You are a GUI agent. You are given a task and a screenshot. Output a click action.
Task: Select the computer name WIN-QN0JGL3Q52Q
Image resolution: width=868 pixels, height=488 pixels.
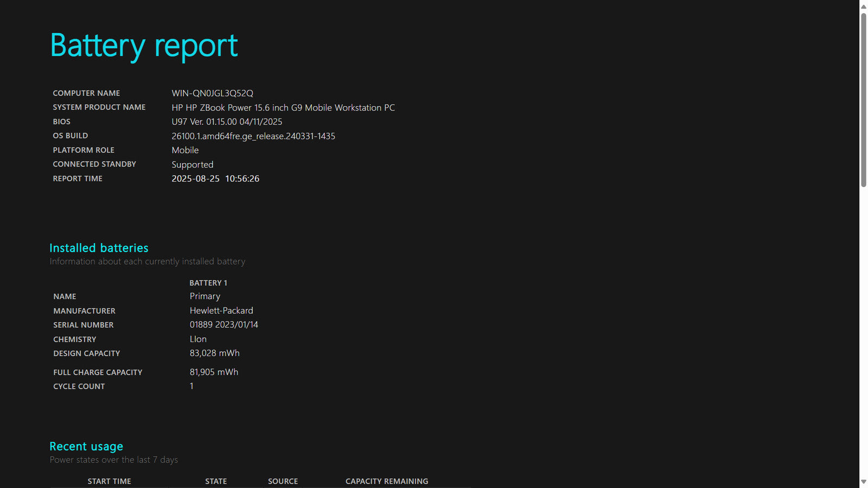[x=213, y=93]
